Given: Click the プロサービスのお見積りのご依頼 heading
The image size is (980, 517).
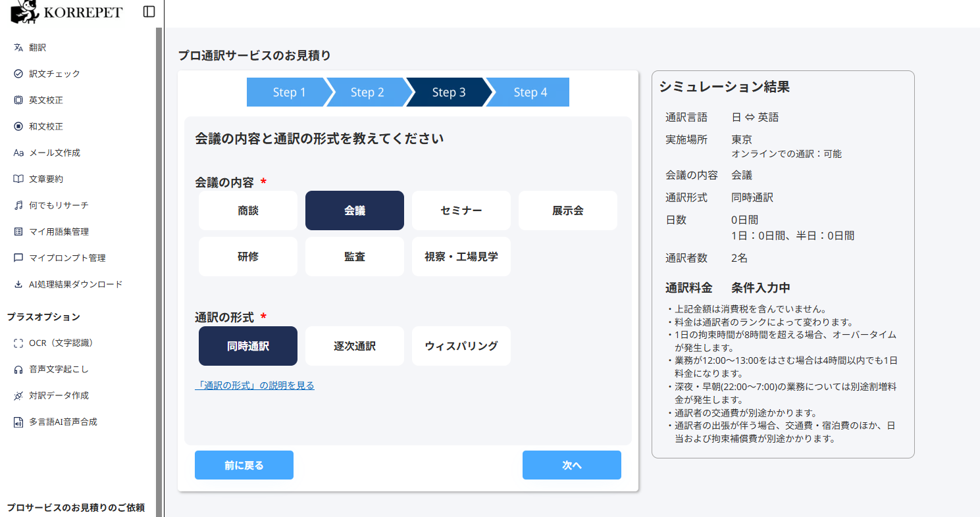Looking at the screenshot, I should pyautogui.click(x=76, y=507).
